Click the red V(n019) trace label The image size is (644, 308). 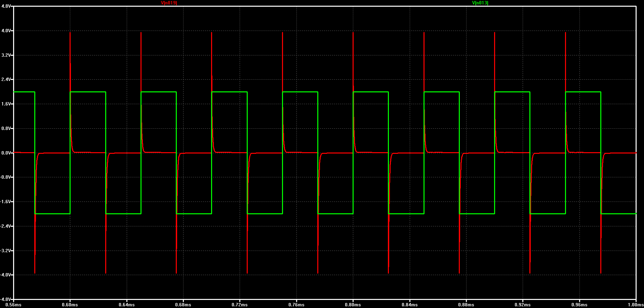pos(169,3)
